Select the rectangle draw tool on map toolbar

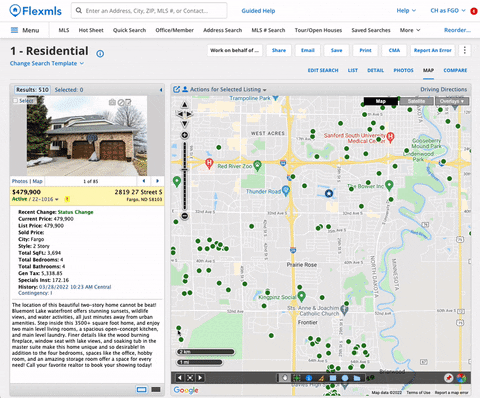click(x=333, y=378)
